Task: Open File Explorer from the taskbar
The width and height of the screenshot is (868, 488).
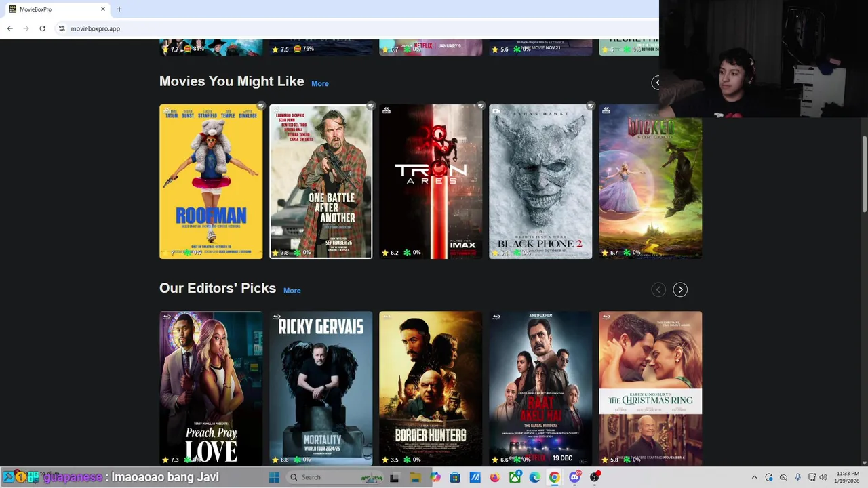Action: 415,477
